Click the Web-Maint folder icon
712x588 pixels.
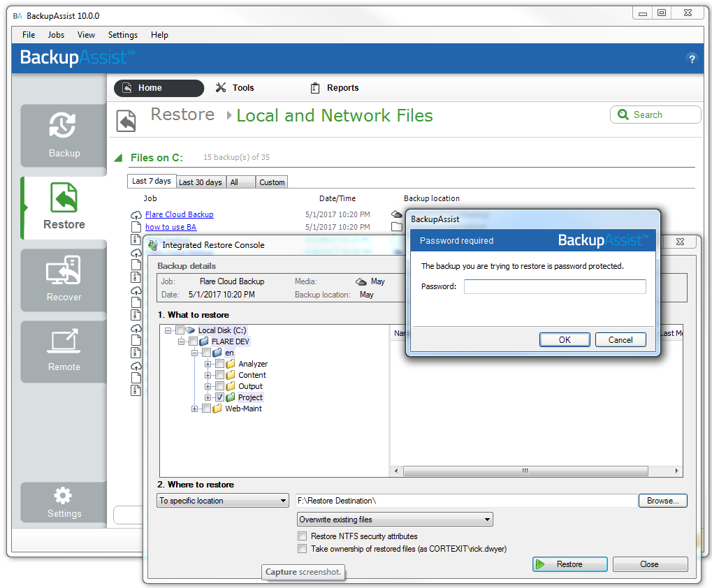pyautogui.click(x=217, y=409)
